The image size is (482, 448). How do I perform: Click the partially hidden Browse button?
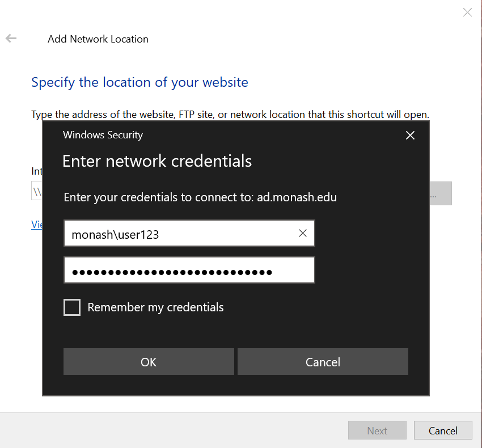pyautogui.click(x=441, y=193)
